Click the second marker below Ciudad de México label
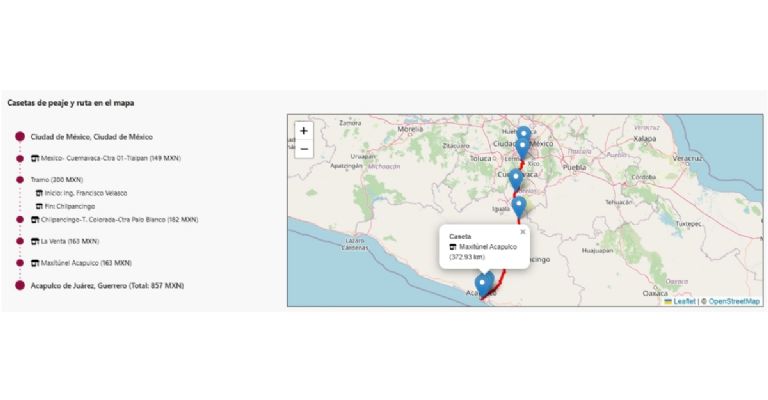The image size is (768, 400). coord(522,148)
